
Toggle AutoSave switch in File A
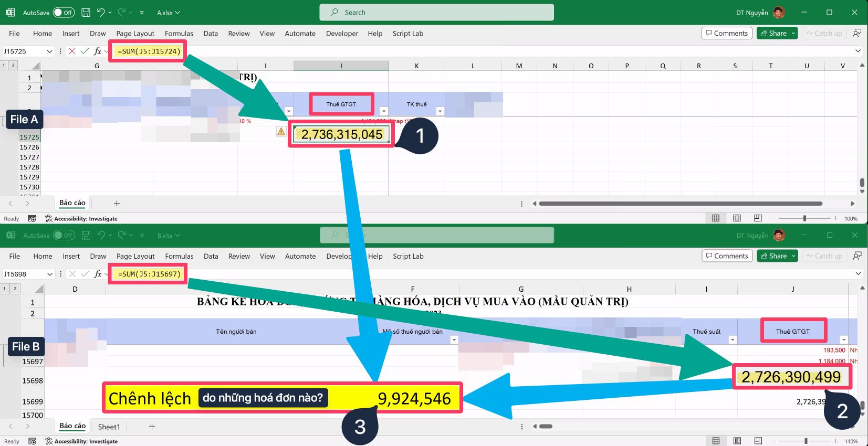pos(64,13)
